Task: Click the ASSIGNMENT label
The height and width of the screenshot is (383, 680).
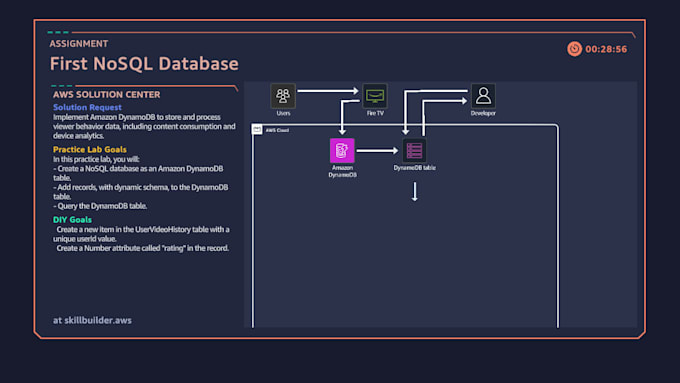Action: click(79, 44)
